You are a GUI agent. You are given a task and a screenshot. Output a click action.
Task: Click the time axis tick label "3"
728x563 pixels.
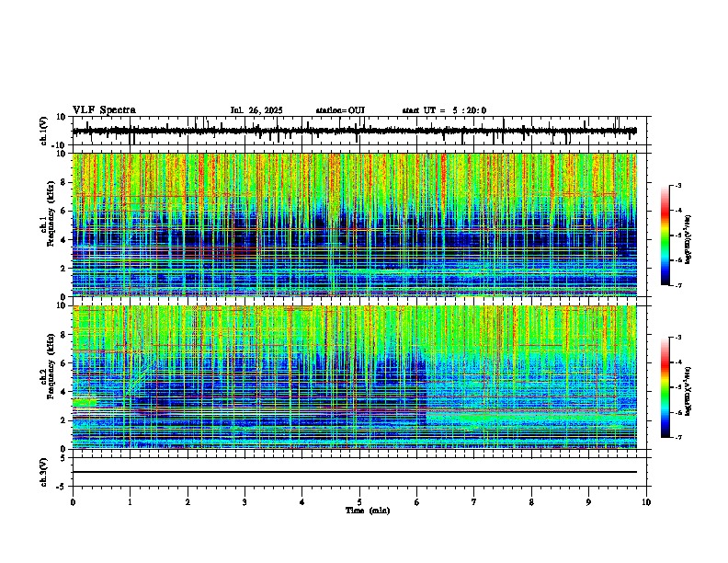(x=245, y=502)
